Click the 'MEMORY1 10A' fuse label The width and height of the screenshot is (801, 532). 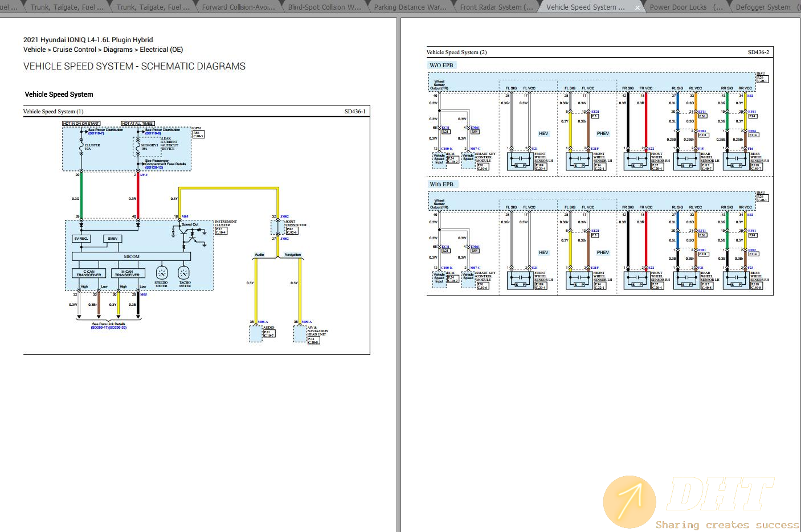click(150, 147)
